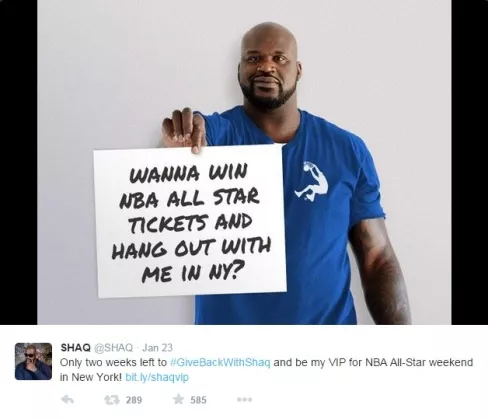This screenshot has width=488, height=419.
Task: Click the black bar left of photo
Action: [18, 162]
